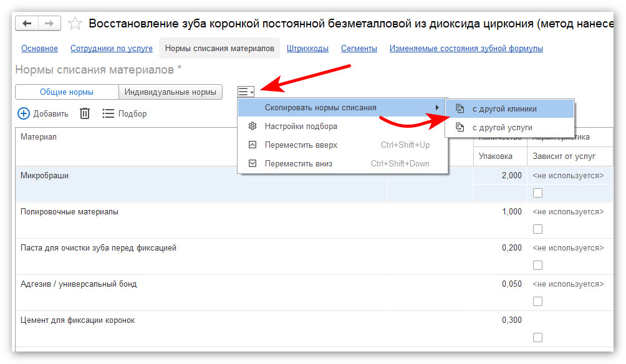This screenshot has height=364, width=626.
Task: Click the back navigation arrow
Action: [x=27, y=24]
